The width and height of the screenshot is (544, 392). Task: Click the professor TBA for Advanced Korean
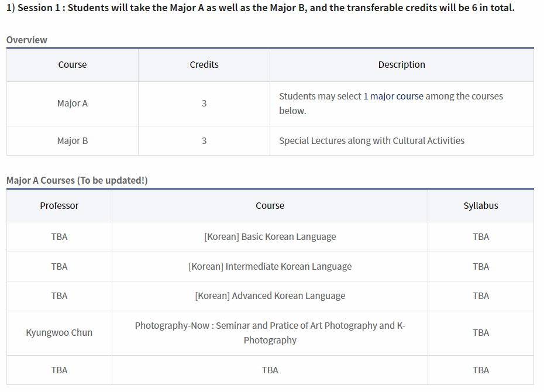(x=59, y=296)
